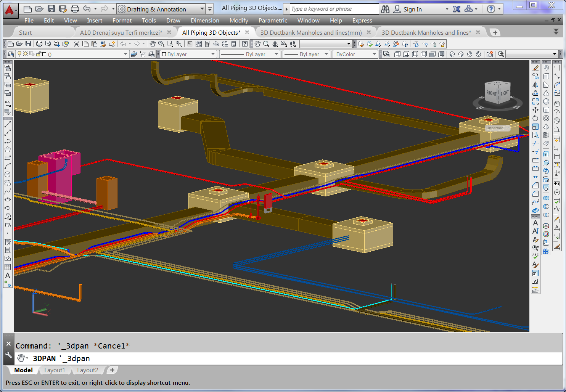Click the Plot (printer) icon in Standard toolbar
Image resolution: width=566 pixels, height=392 pixels.
pyautogui.click(x=39, y=44)
